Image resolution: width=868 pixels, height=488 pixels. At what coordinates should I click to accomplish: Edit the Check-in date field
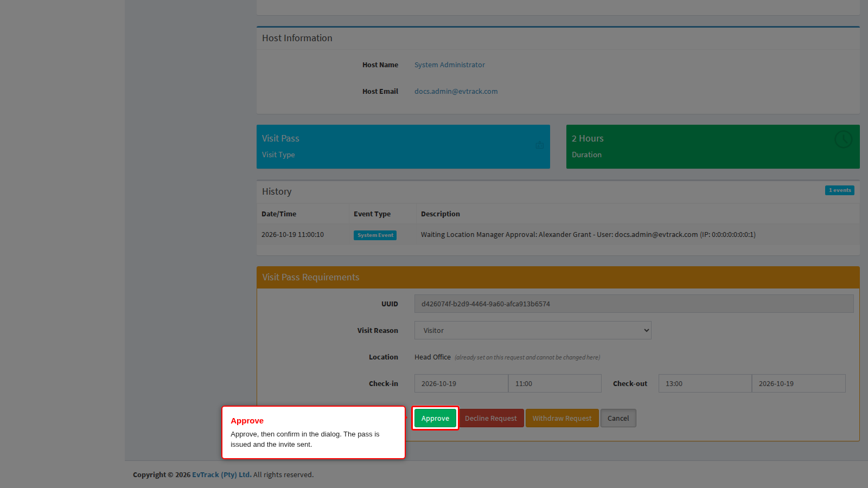click(x=461, y=383)
